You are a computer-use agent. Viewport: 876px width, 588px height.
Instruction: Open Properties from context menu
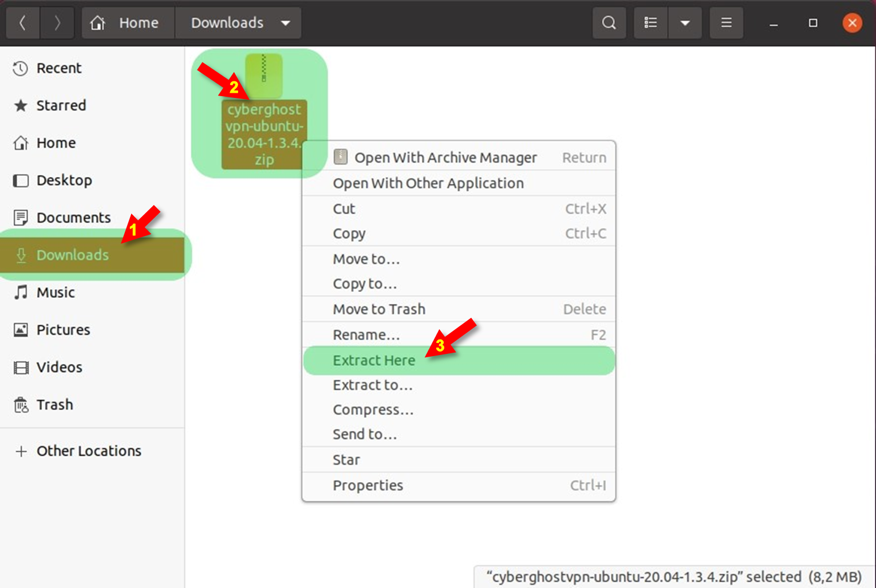click(x=459, y=486)
